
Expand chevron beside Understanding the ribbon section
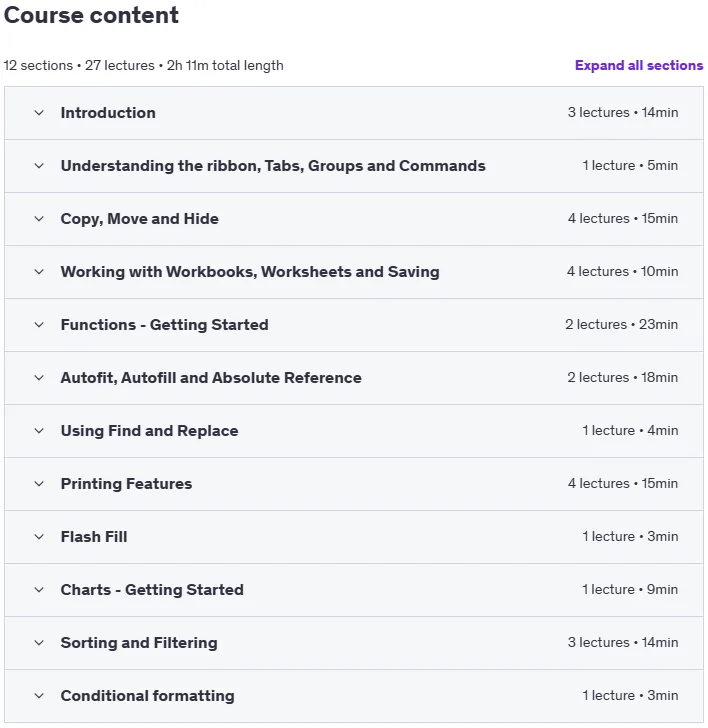coord(39,166)
